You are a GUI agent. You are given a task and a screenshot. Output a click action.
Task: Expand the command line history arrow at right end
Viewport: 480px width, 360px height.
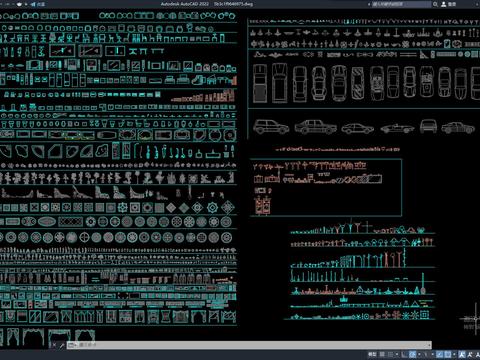click(x=429, y=345)
